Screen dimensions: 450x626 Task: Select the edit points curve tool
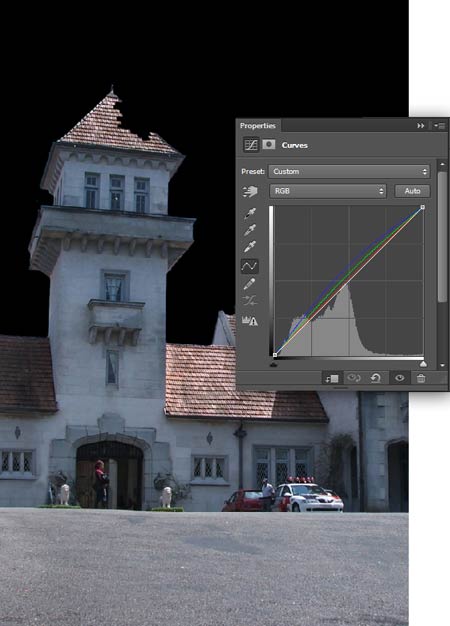coord(250,266)
